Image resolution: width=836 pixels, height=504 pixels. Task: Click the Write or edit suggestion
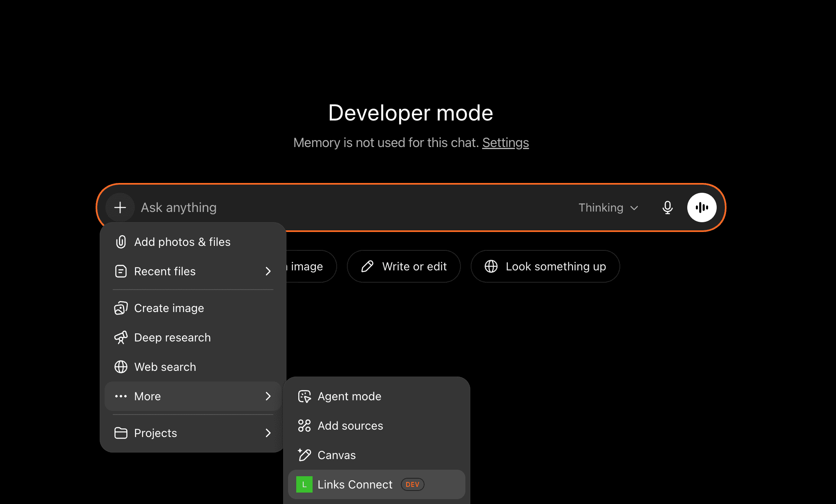click(404, 266)
